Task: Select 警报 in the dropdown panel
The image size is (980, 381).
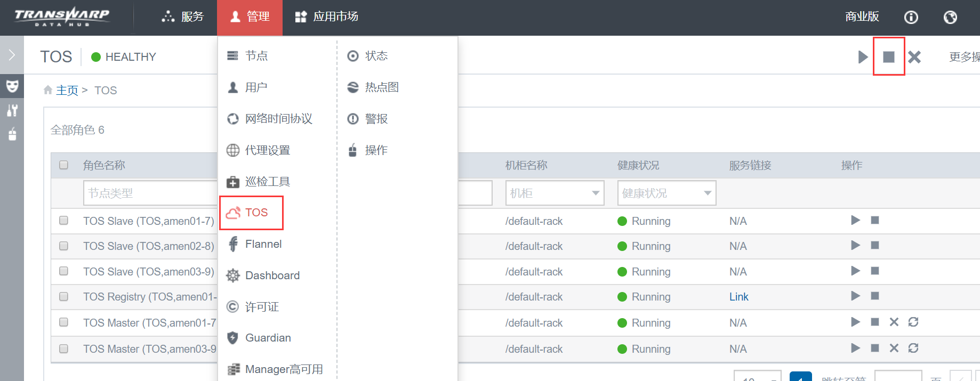Action: 367,118
